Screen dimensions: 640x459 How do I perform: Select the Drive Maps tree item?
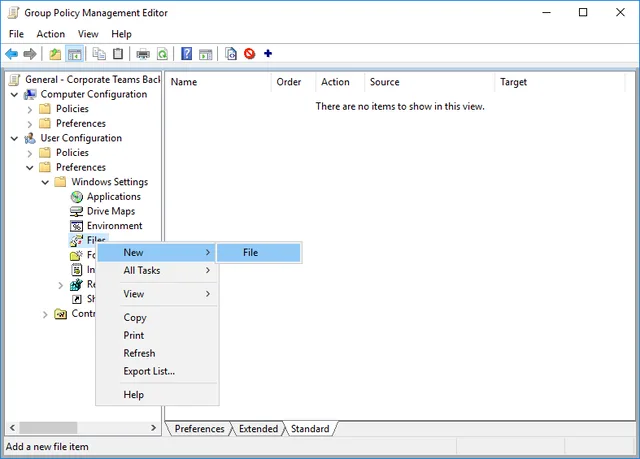coord(111,211)
